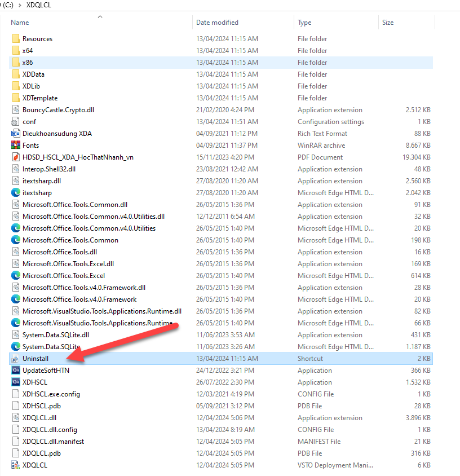Click the UpdateSoftHTN application icon
This screenshot has width=460, height=476.
pyautogui.click(x=16, y=371)
